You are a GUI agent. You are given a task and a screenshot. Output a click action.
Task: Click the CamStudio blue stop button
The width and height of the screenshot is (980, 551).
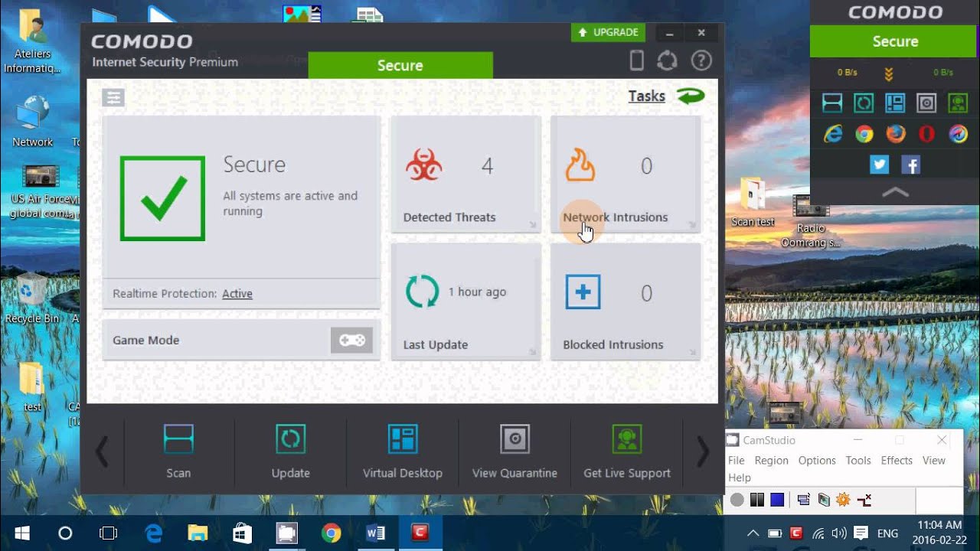(x=777, y=500)
